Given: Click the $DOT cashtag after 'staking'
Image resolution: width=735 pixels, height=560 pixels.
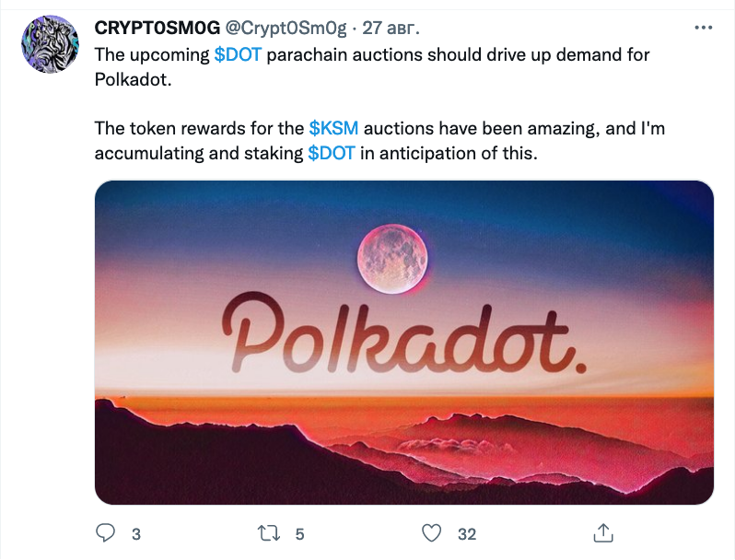Looking at the screenshot, I should point(332,153).
